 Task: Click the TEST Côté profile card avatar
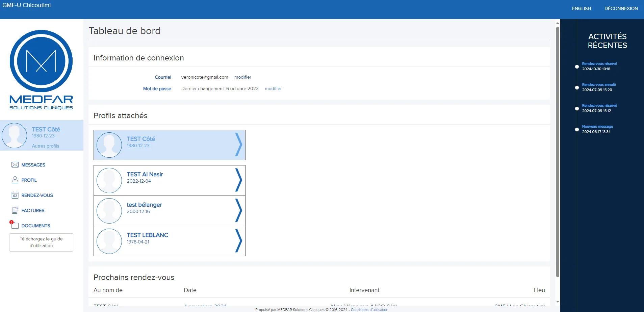coord(109,145)
